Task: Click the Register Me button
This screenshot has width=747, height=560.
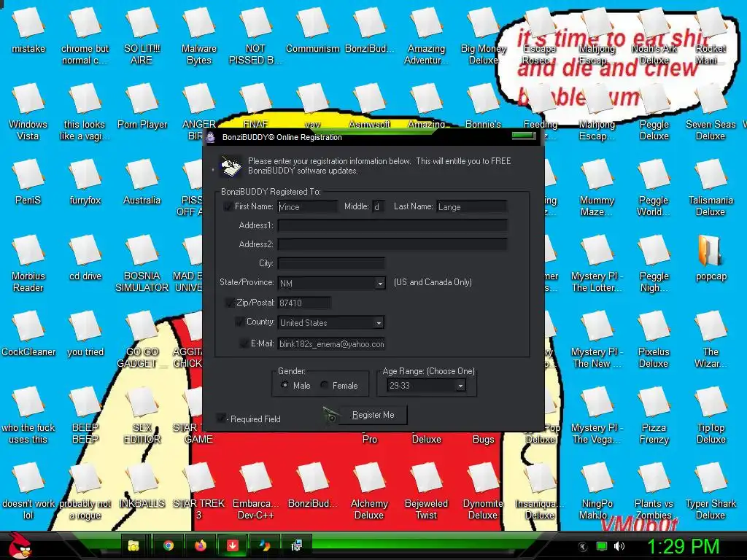Action: [x=373, y=415]
